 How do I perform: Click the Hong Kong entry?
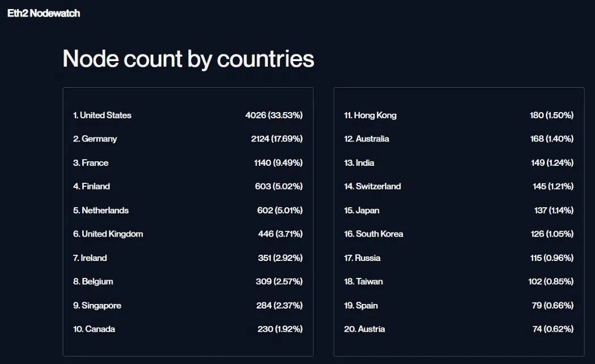[x=371, y=115]
